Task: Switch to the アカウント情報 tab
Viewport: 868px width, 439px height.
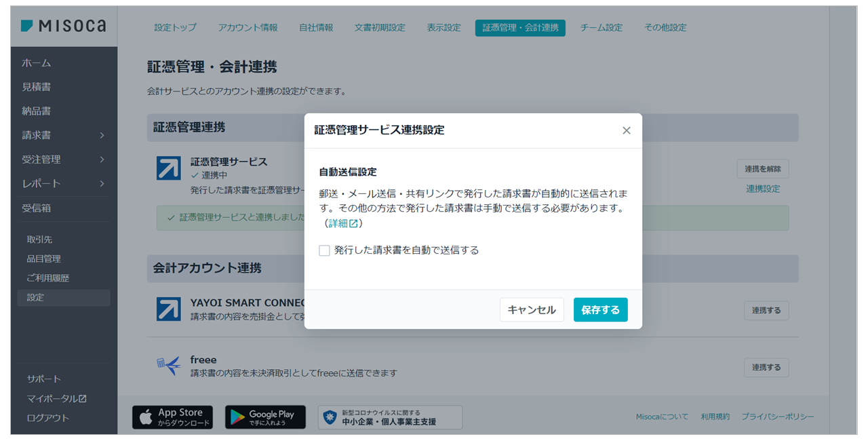Action: pos(248,28)
